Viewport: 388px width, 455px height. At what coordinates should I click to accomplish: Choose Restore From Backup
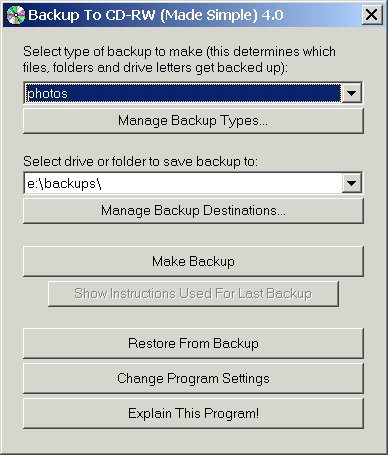193,343
